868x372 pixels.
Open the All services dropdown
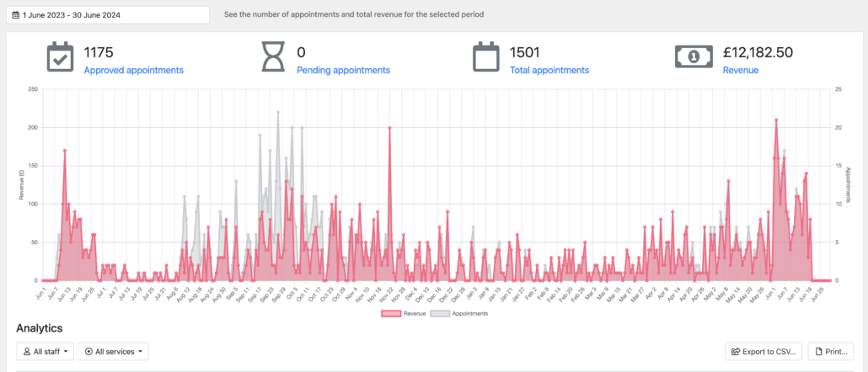point(113,351)
